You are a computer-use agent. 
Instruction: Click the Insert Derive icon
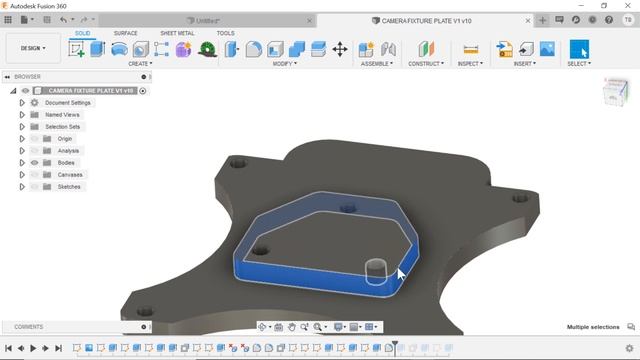504,49
